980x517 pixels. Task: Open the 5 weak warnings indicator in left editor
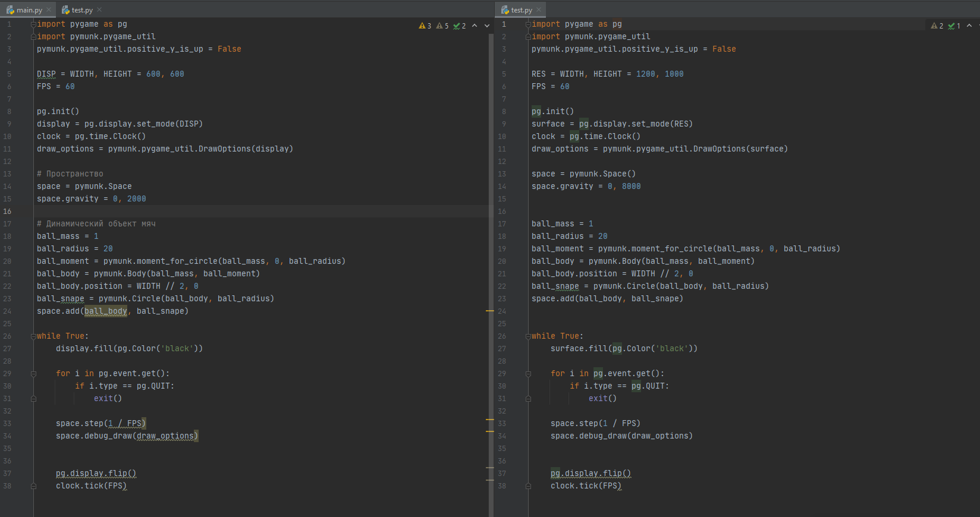point(442,26)
